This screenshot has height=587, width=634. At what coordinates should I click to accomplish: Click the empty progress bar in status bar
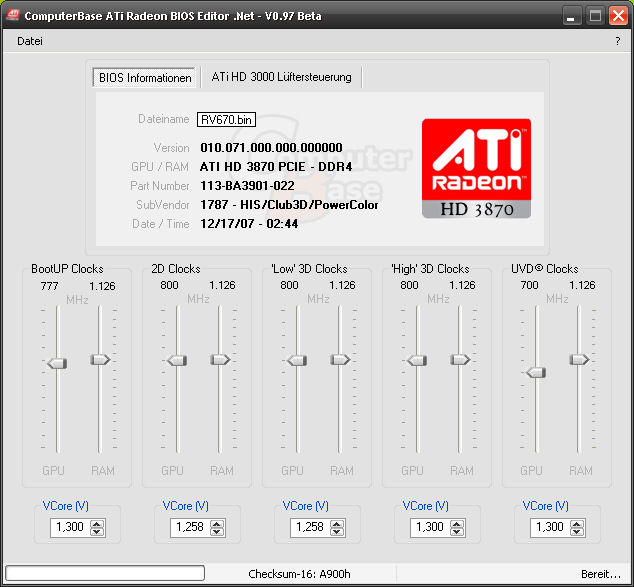(x=105, y=573)
